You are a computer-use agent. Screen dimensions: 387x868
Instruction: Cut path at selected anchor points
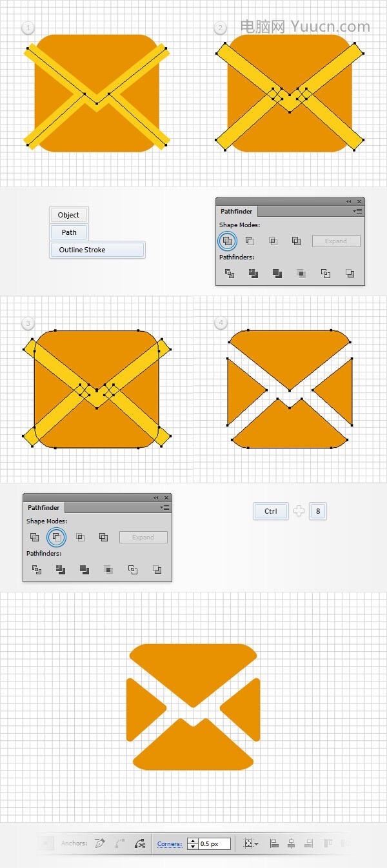(x=140, y=843)
